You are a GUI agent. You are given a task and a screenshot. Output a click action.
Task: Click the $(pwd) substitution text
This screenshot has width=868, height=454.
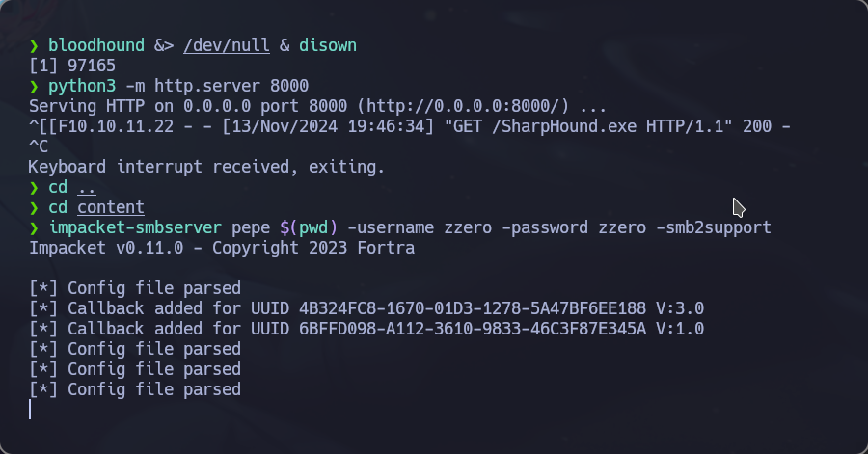309,227
